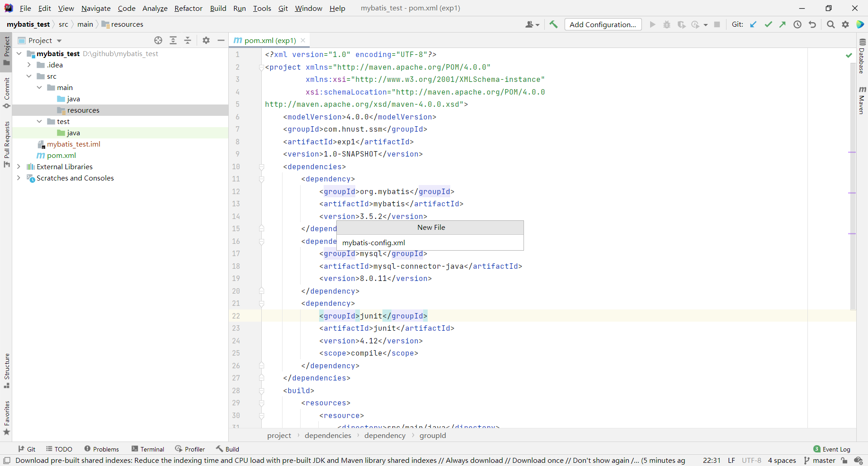This screenshot has width=868, height=466.
Task: Click Add Configuration button
Action: 603,24
